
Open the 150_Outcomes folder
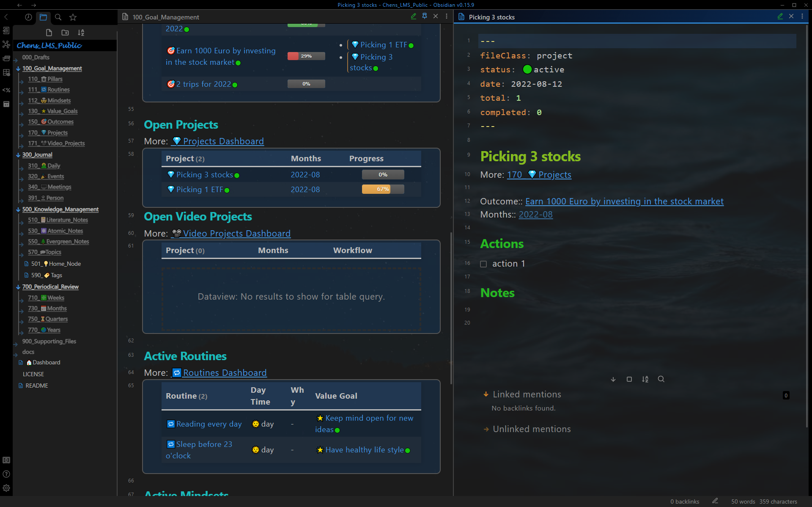(x=51, y=122)
